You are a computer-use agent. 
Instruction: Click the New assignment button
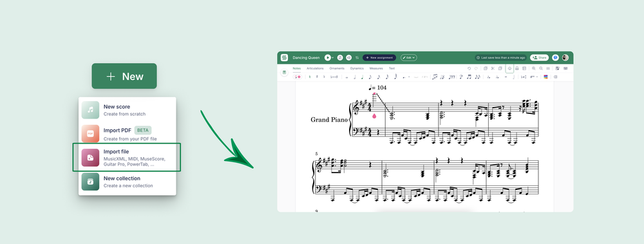point(379,57)
